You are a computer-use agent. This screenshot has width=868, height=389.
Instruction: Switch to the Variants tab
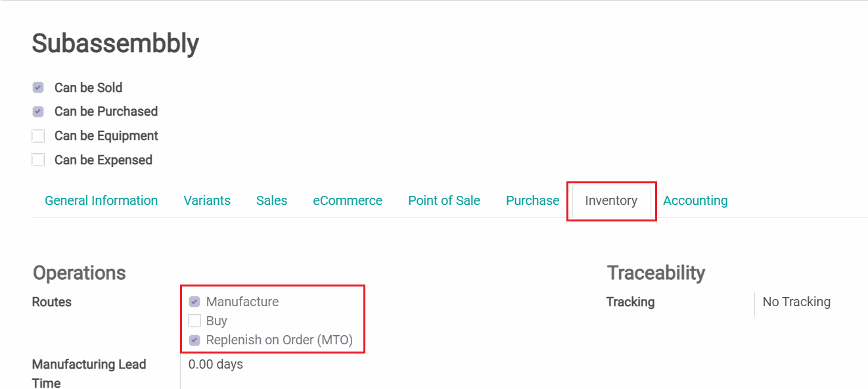[207, 201]
